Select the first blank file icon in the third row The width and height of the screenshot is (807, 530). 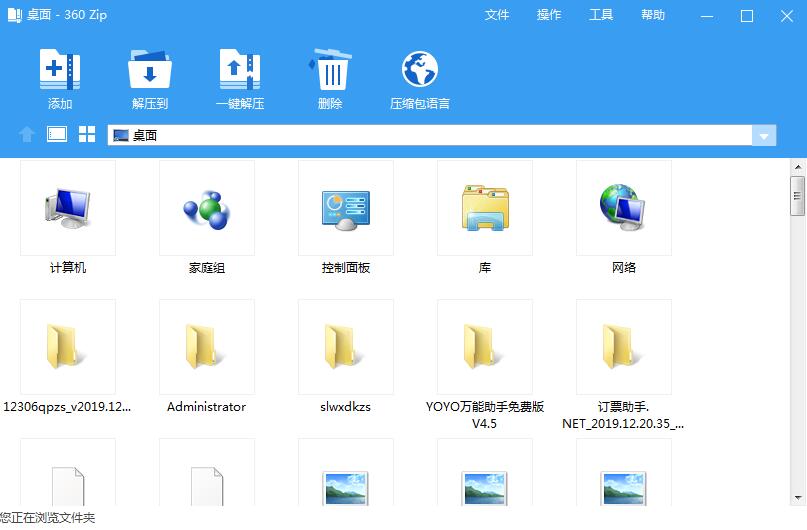(x=68, y=486)
